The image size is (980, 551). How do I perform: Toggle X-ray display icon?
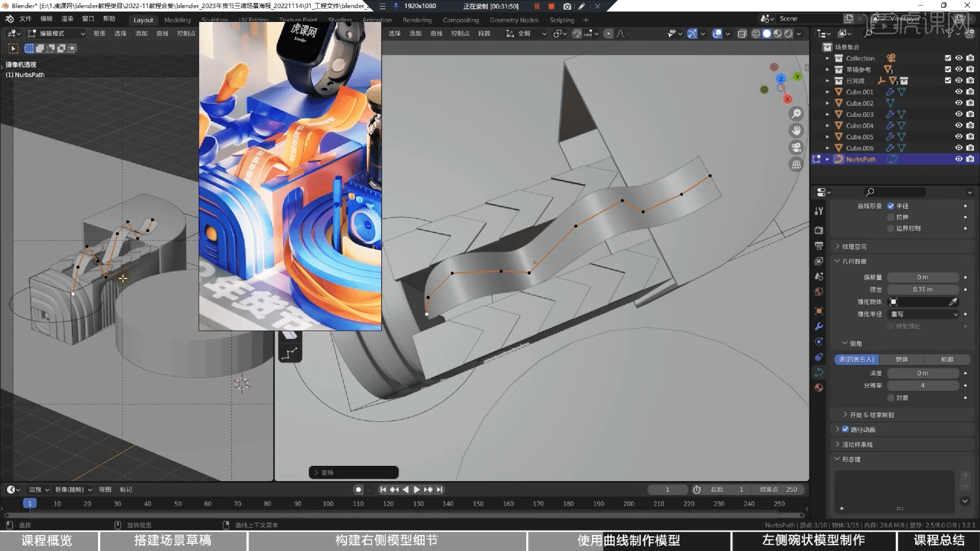point(742,34)
